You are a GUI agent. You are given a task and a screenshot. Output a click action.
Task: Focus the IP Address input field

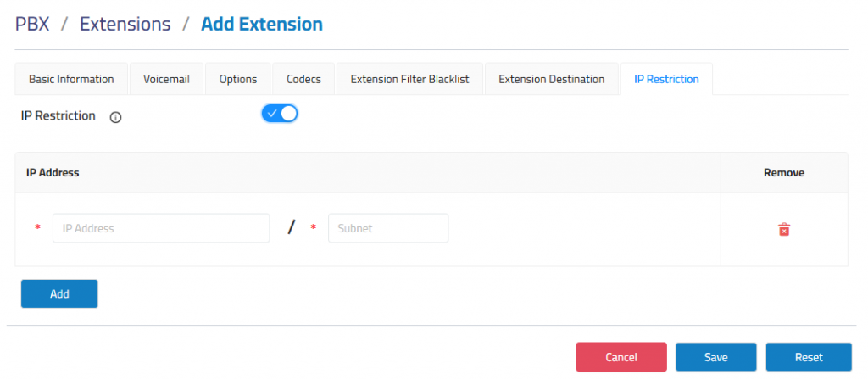point(161,228)
